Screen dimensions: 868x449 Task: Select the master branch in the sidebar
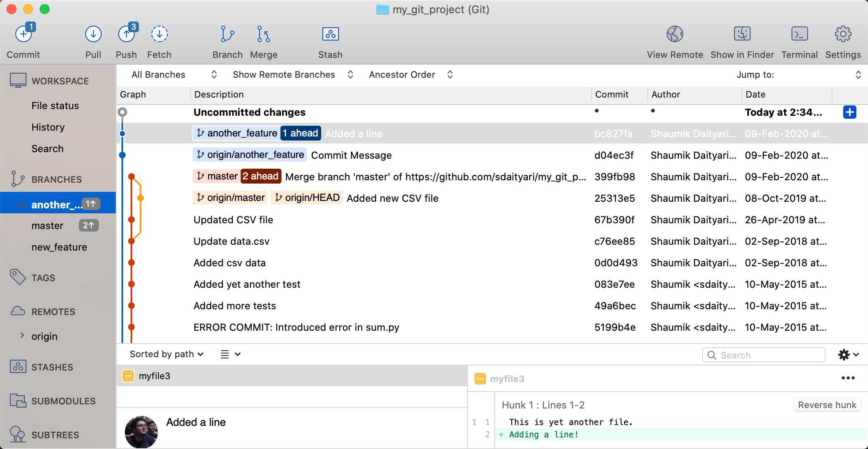pyautogui.click(x=47, y=225)
